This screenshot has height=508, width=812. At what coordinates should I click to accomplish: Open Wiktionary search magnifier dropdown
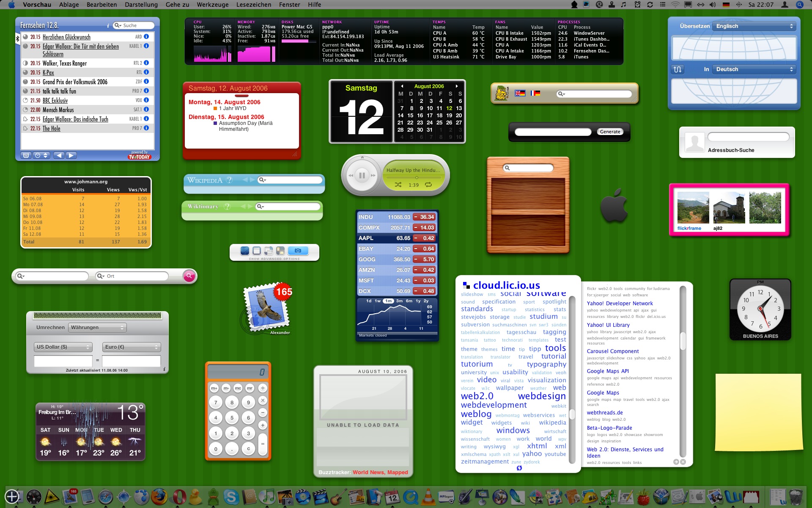[x=261, y=207]
